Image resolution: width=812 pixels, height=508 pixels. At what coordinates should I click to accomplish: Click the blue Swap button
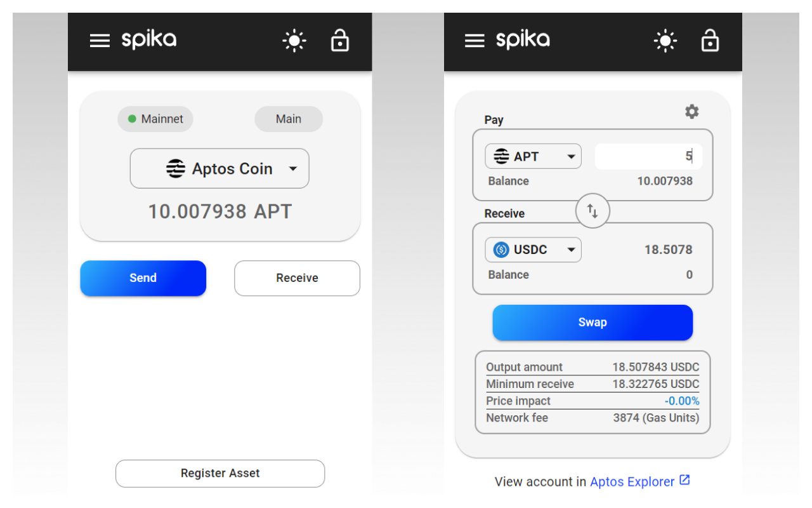[x=593, y=323]
